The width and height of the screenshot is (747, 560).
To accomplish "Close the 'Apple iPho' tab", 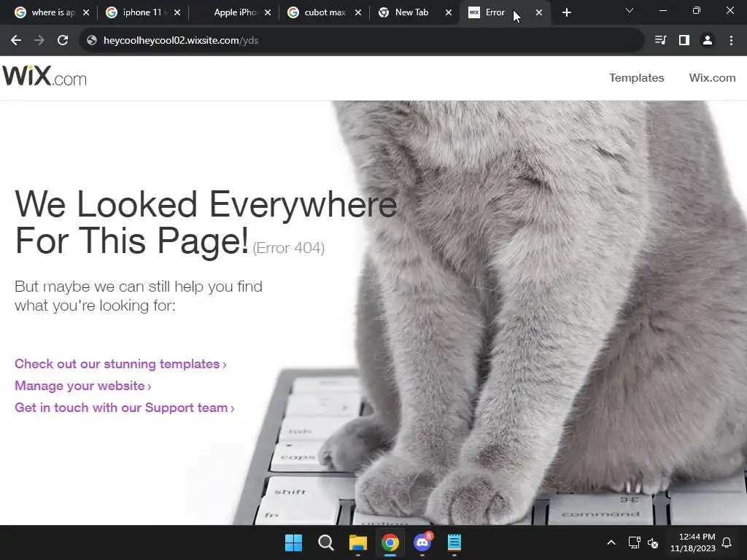I will click(x=268, y=13).
